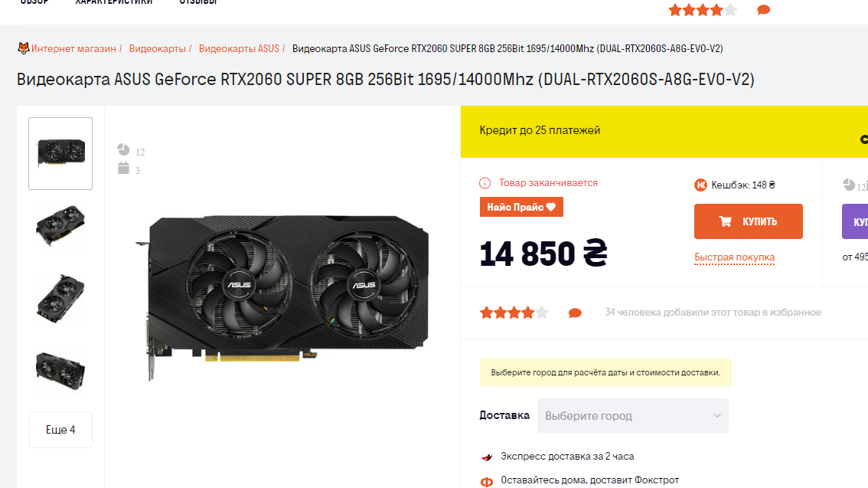Click the comment bubble beside product rating
Screen dimensions: 868x488
(575, 313)
